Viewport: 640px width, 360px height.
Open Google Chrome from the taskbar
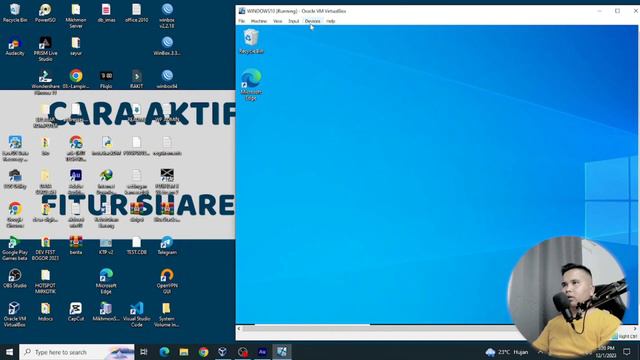203,352
